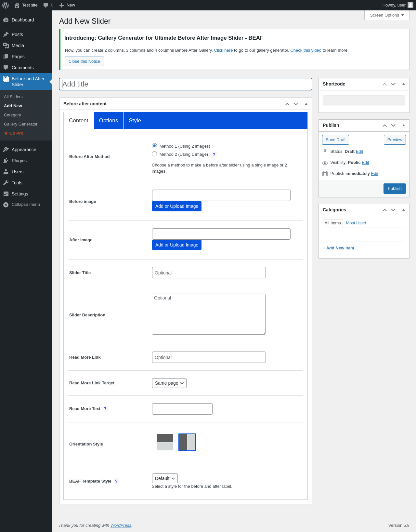Click the calendar icon beside Publish immediately
Image resolution: width=416 pixels, height=532 pixels.
coord(325,174)
